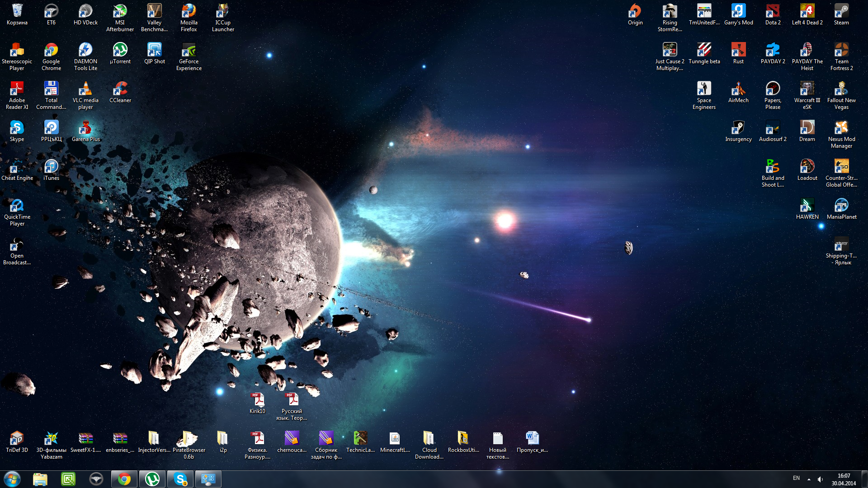Open Google Chrome from the taskbar
Viewport: 868px width, 488px height.
click(124, 479)
